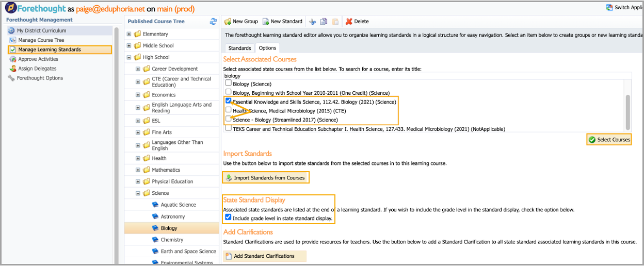Select the Aquatic Science course
This screenshot has width=644, height=266.
click(178, 205)
